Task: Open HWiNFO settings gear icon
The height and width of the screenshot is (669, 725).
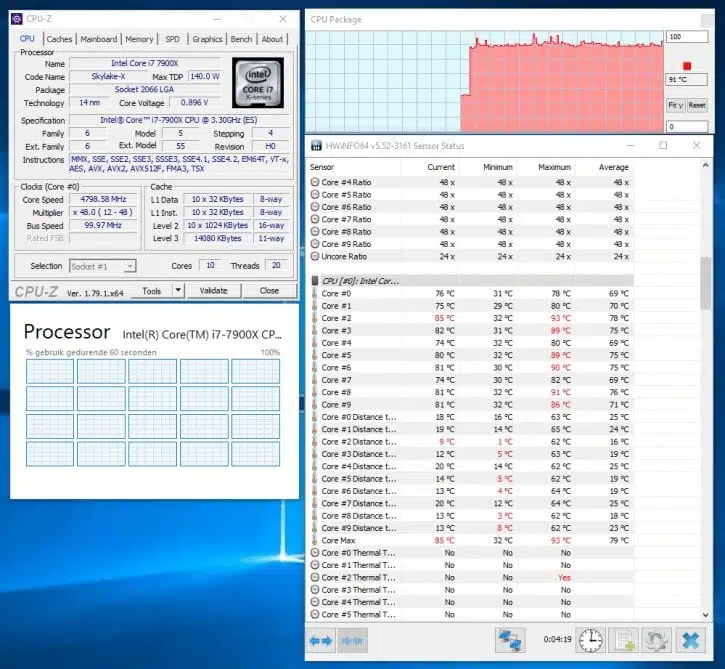Action: click(657, 640)
